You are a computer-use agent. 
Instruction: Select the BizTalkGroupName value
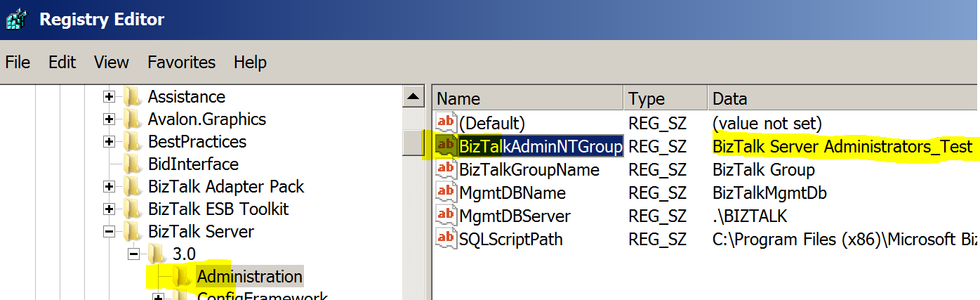pos(529,169)
